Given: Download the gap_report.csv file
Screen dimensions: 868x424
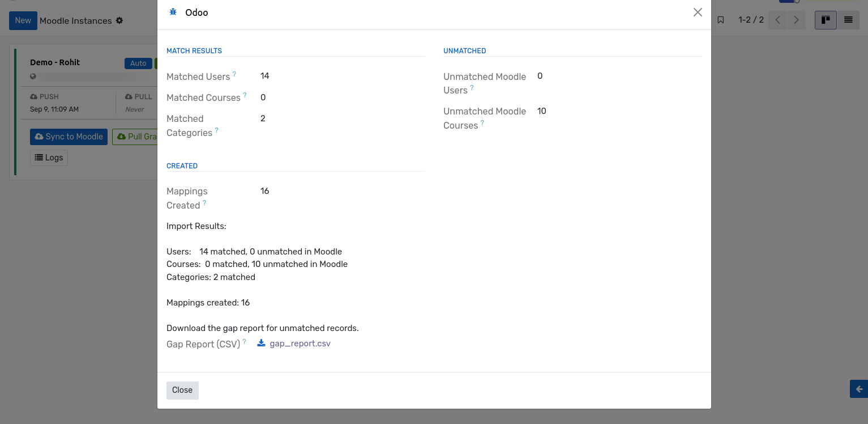Looking at the screenshot, I should pyautogui.click(x=300, y=344).
